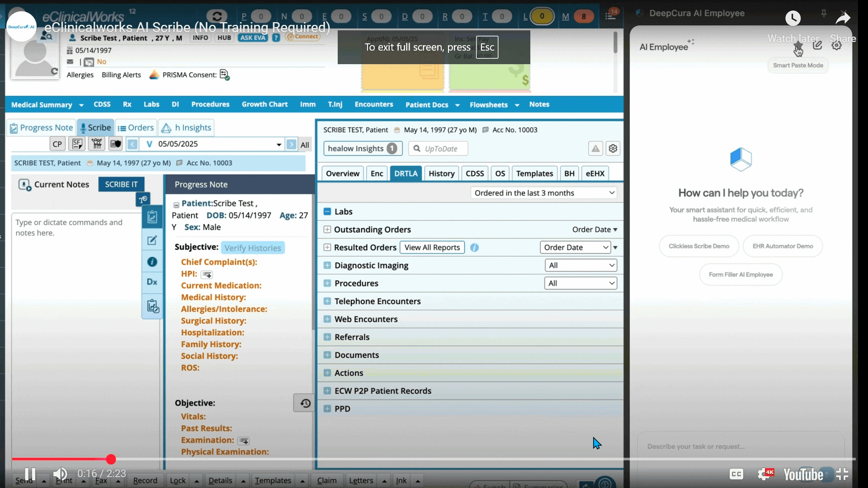This screenshot has width=868, height=488.
Task: Expand the Documents section
Action: [327, 355]
